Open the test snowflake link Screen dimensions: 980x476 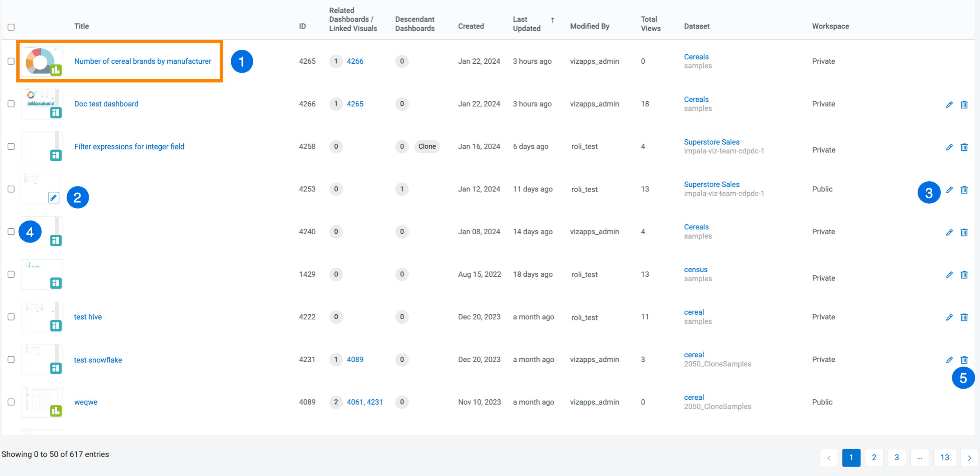[x=98, y=360]
